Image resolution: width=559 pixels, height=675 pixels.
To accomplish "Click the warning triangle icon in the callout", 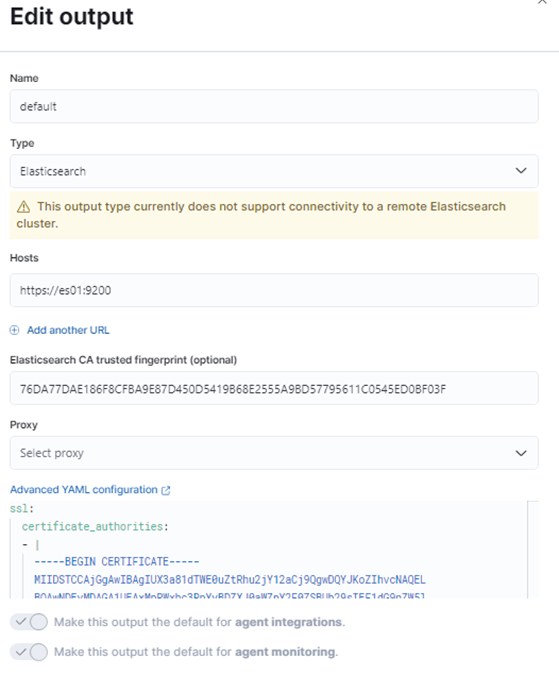I will 23,207.
